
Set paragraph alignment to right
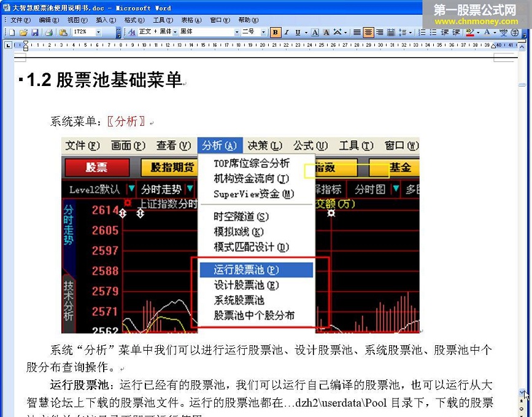click(x=380, y=33)
